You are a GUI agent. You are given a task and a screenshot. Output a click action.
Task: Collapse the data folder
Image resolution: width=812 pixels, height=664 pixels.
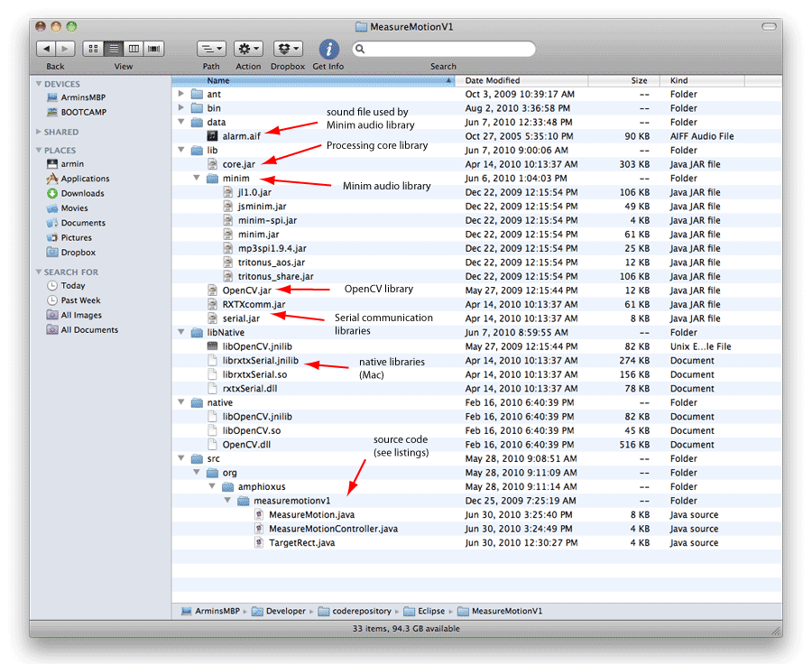(x=180, y=122)
